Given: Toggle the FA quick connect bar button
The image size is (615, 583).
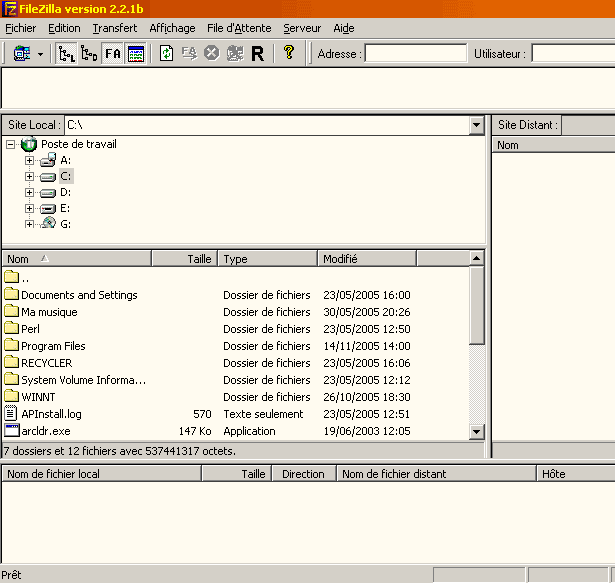Looking at the screenshot, I should coord(113,53).
